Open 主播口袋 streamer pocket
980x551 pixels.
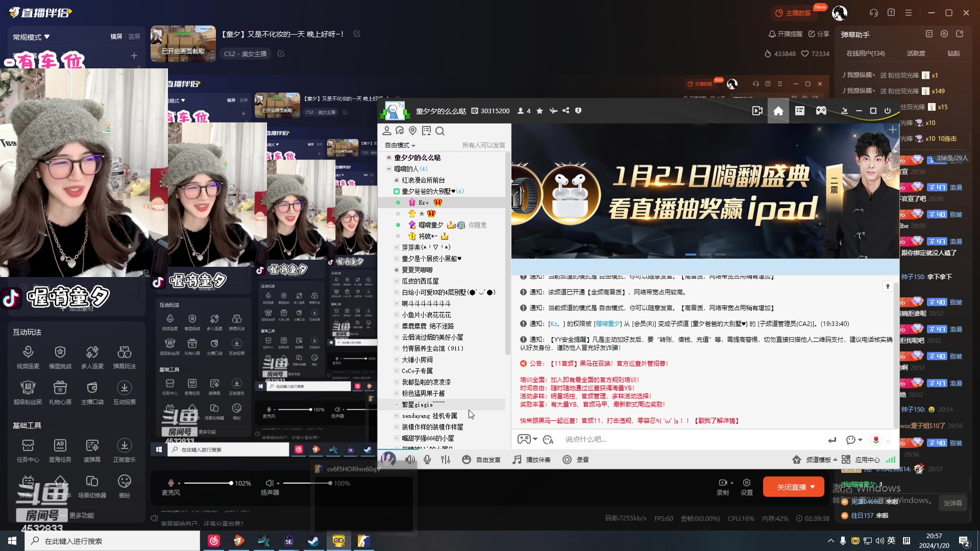92,392
